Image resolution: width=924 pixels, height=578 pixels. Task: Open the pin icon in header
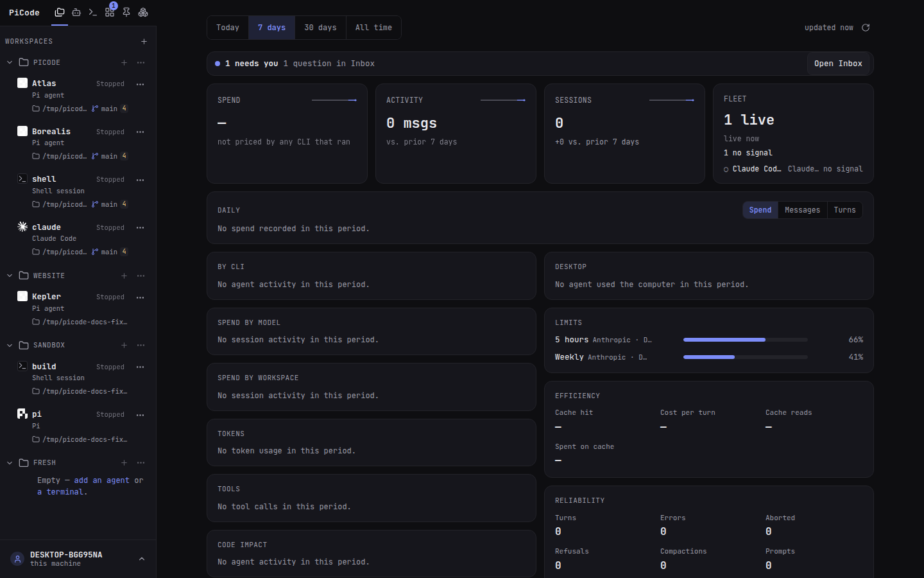coord(126,12)
